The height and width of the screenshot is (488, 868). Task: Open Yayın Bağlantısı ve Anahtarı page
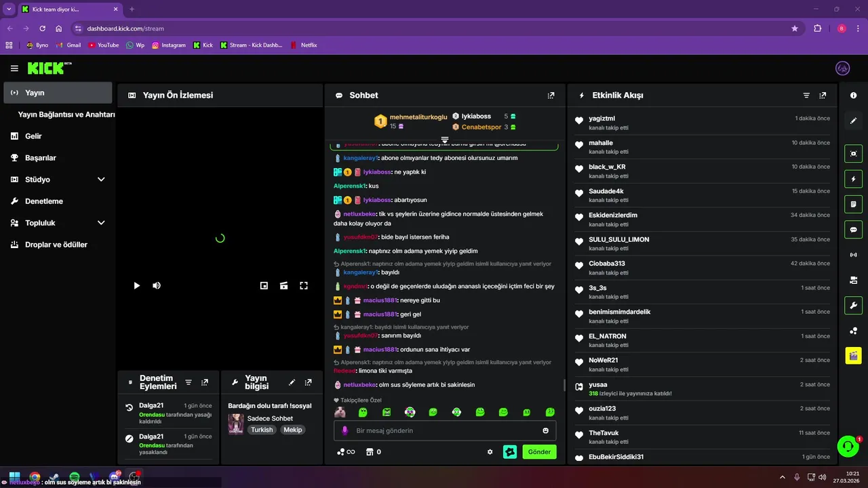pos(66,115)
